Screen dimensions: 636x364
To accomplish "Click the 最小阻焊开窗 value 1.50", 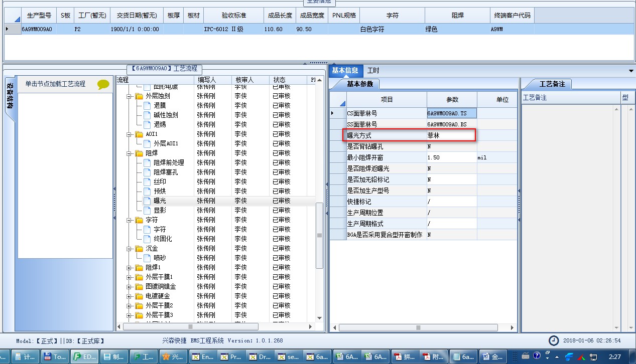I will pyautogui.click(x=452, y=157).
